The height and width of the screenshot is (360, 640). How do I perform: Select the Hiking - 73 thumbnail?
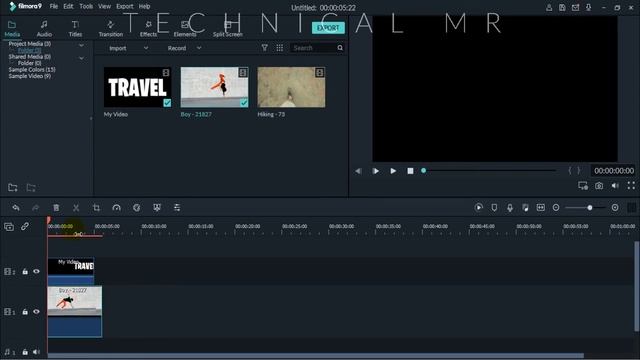(291, 87)
